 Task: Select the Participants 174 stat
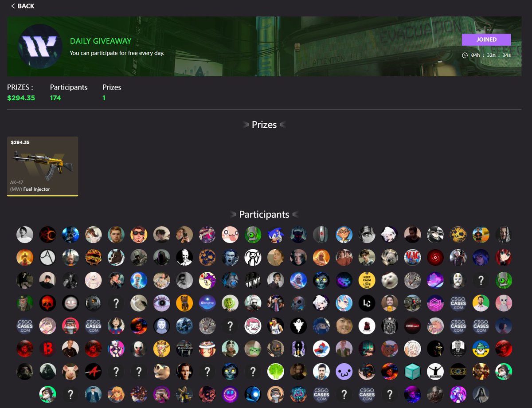(68, 92)
